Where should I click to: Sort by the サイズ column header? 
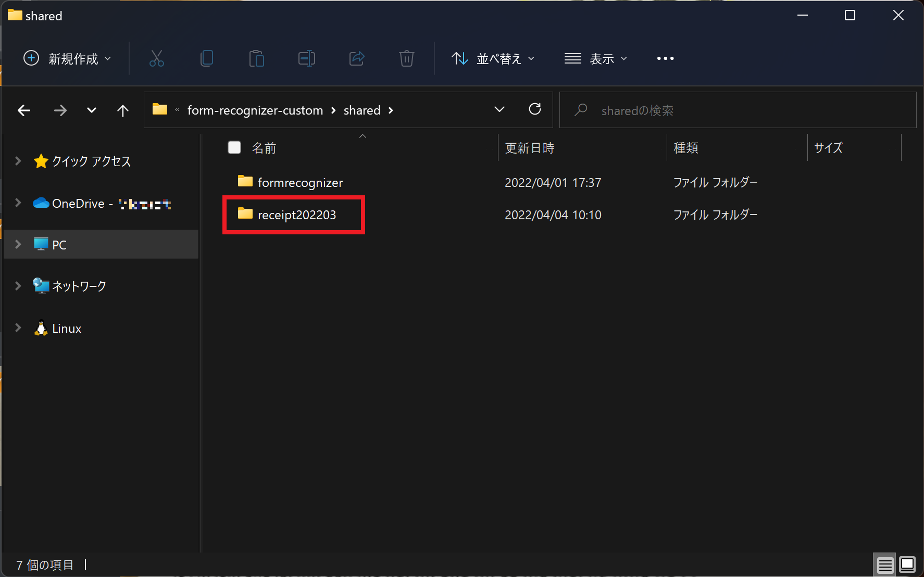[828, 148]
